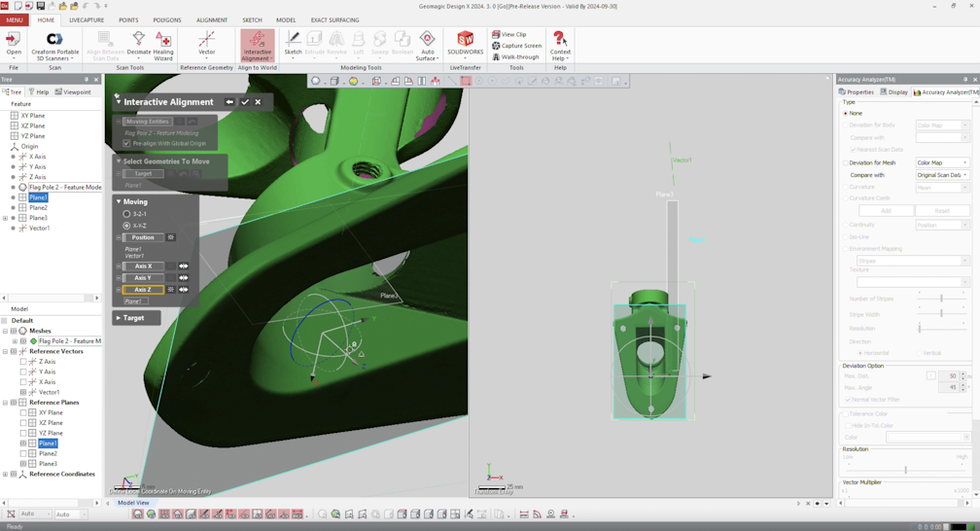Expand the Plane3 tree node

coord(6,218)
